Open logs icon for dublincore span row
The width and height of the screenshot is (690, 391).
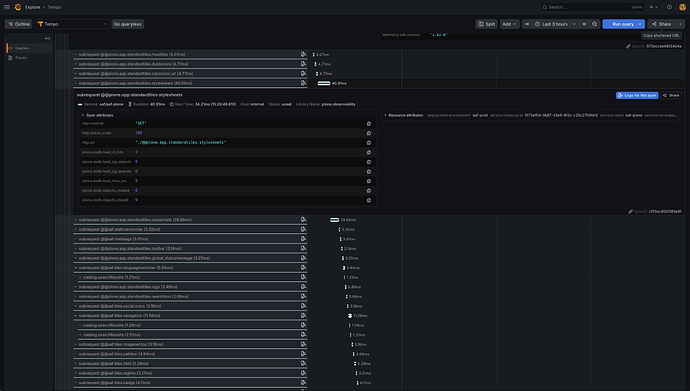303,64
